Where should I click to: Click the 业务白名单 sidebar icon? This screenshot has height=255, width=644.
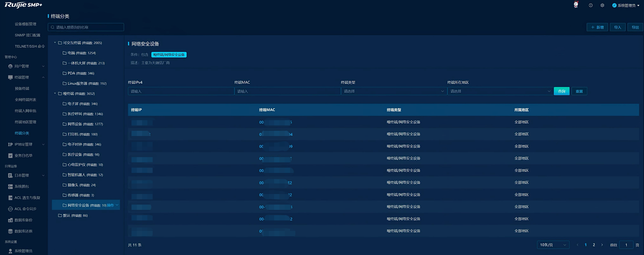(x=10, y=156)
